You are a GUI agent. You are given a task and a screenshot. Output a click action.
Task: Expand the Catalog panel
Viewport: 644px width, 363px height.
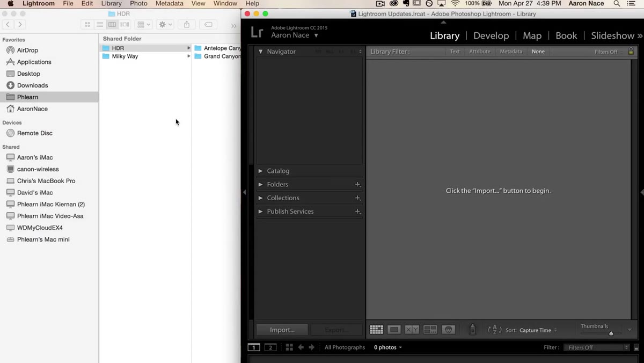click(260, 171)
